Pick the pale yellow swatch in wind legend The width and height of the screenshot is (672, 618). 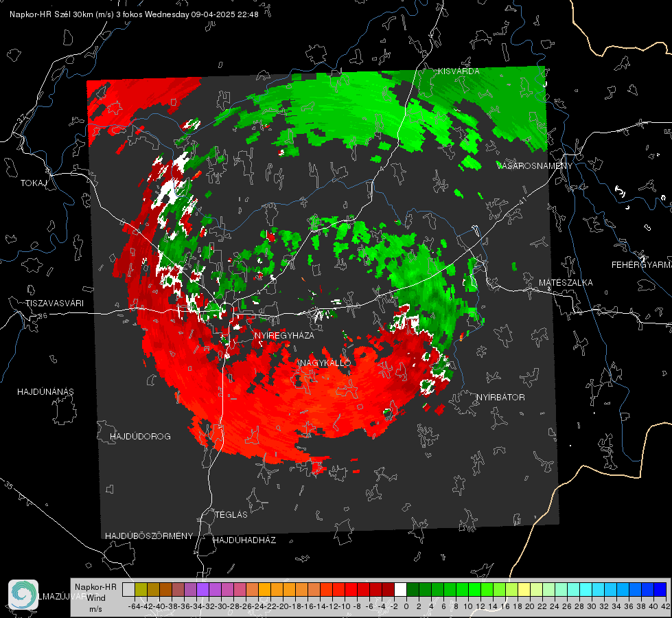524,589
